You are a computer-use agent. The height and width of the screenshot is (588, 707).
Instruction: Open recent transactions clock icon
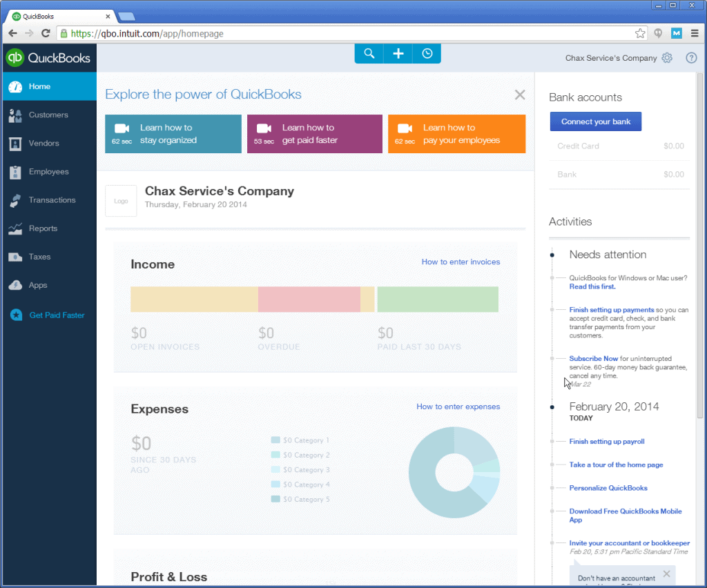point(427,54)
